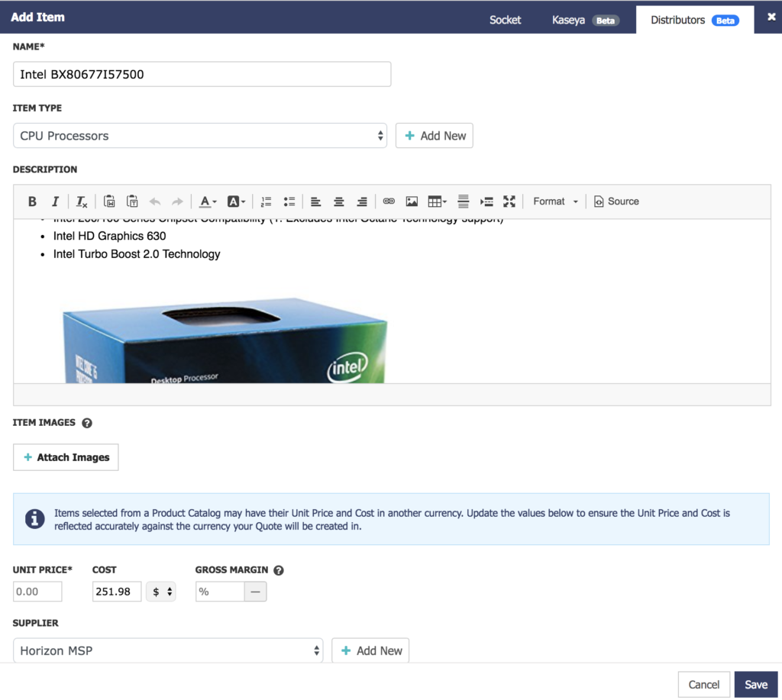Open the table insert dropdown
This screenshot has height=700, width=782.
pos(438,202)
